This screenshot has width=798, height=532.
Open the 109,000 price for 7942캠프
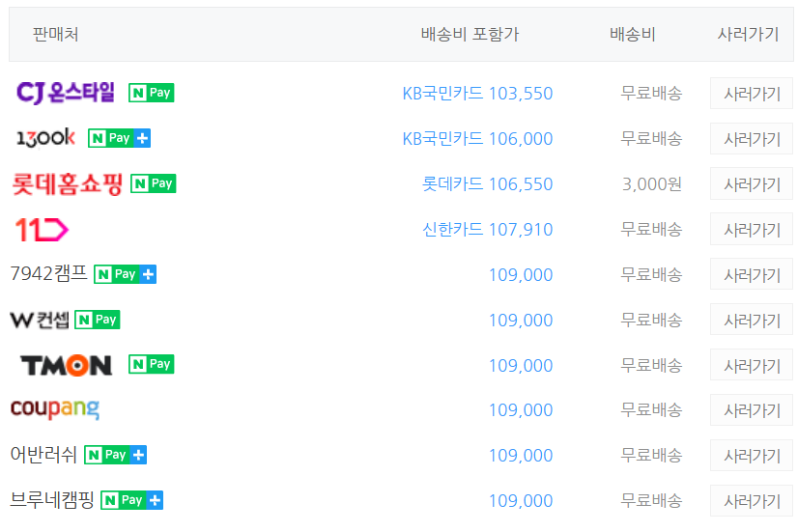click(x=521, y=275)
